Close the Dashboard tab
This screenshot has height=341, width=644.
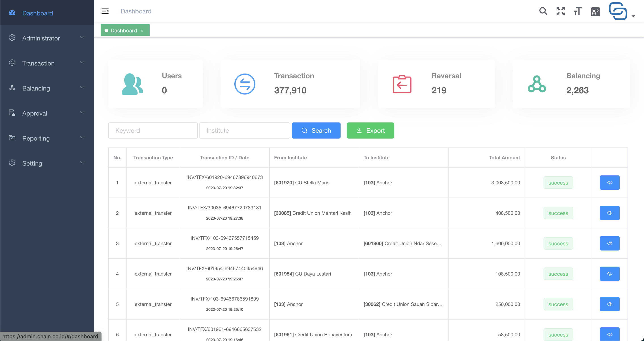[142, 31]
